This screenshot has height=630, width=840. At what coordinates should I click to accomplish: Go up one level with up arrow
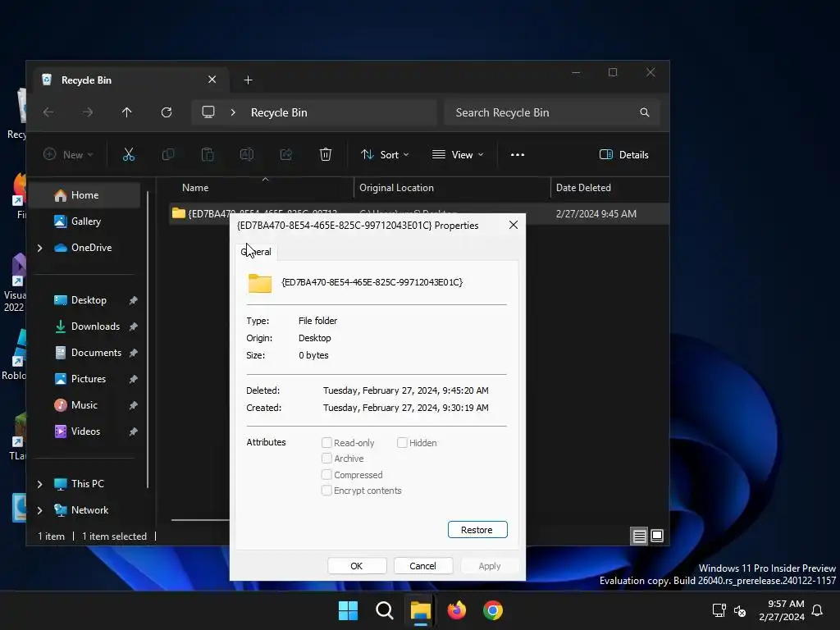click(x=127, y=112)
